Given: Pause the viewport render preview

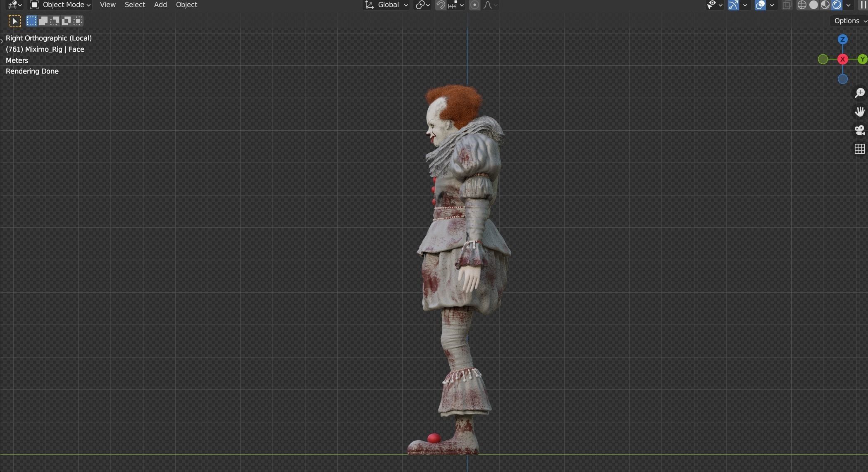Looking at the screenshot, I should tap(863, 5).
